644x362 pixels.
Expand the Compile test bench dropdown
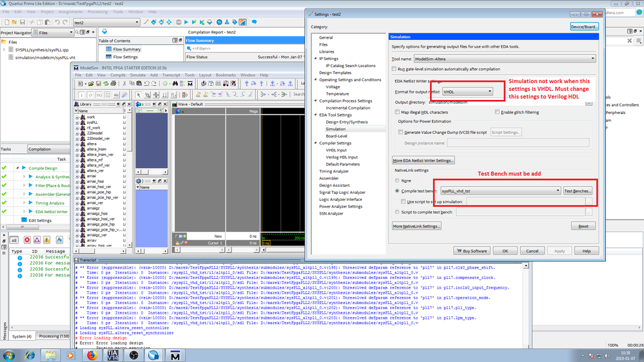pyautogui.click(x=558, y=191)
